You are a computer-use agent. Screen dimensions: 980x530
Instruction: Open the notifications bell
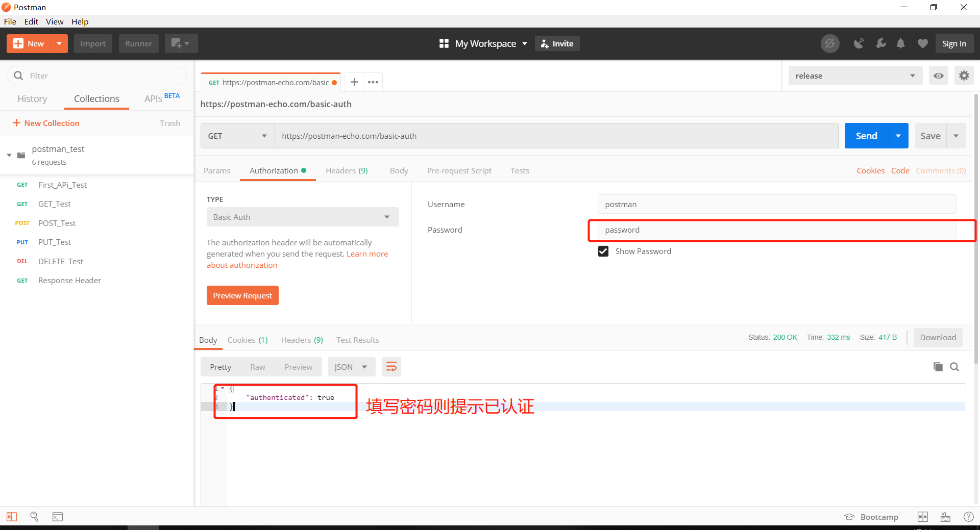point(901,44)
